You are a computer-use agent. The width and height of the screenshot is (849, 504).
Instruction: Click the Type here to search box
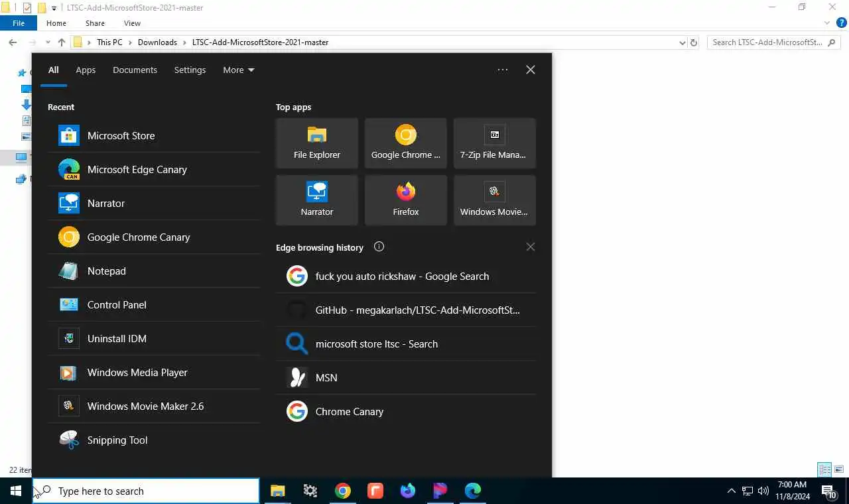(146, 491)
